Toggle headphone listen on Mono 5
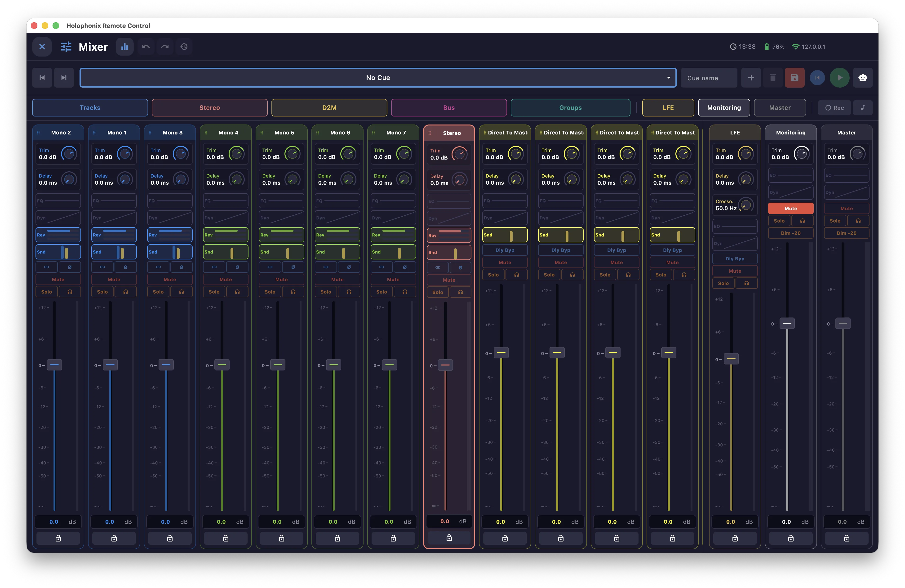Viewport: 905px width, 588px height. [x=293, y=292]
